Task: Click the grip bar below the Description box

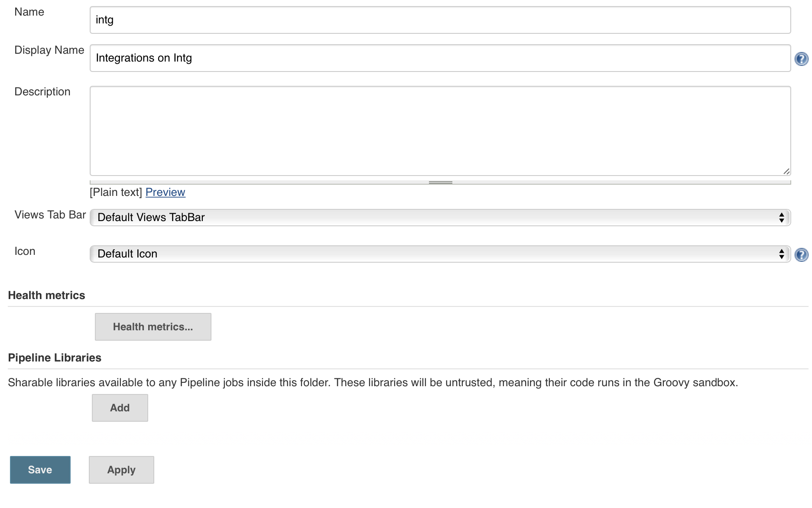Action: [440, 182]
